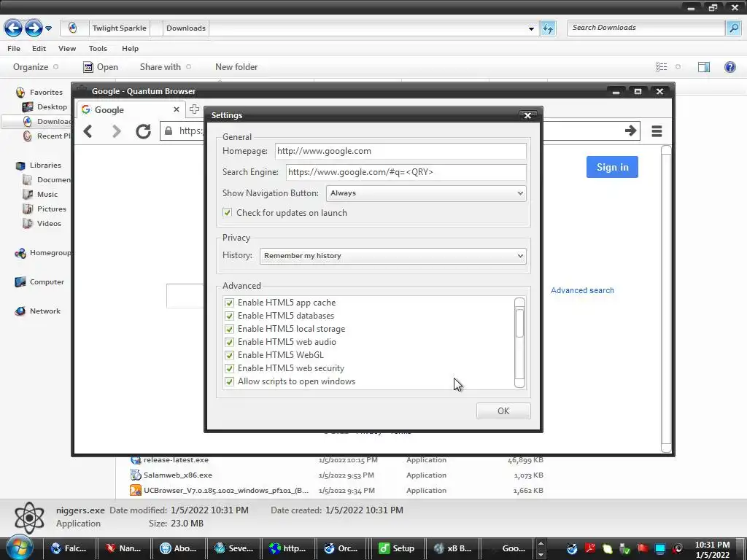This screenshot has width=747, height=560.
Task: Go back in Explorer window
Action: click(x=13, y=28)
